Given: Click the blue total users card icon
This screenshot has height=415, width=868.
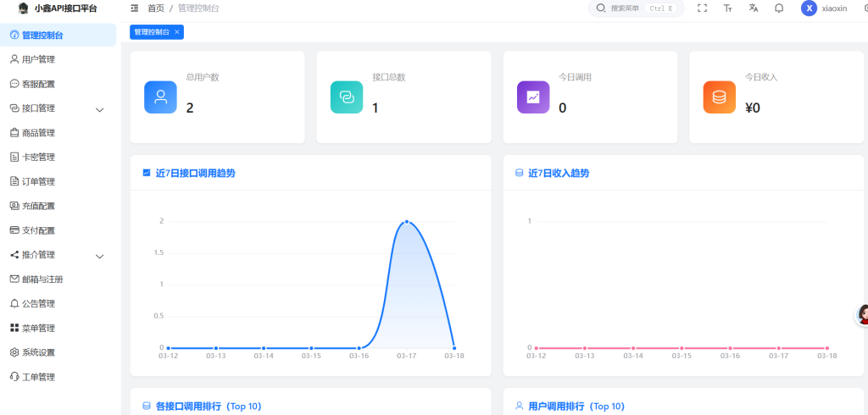Looking at the screenshot, I should click(160, 97).
